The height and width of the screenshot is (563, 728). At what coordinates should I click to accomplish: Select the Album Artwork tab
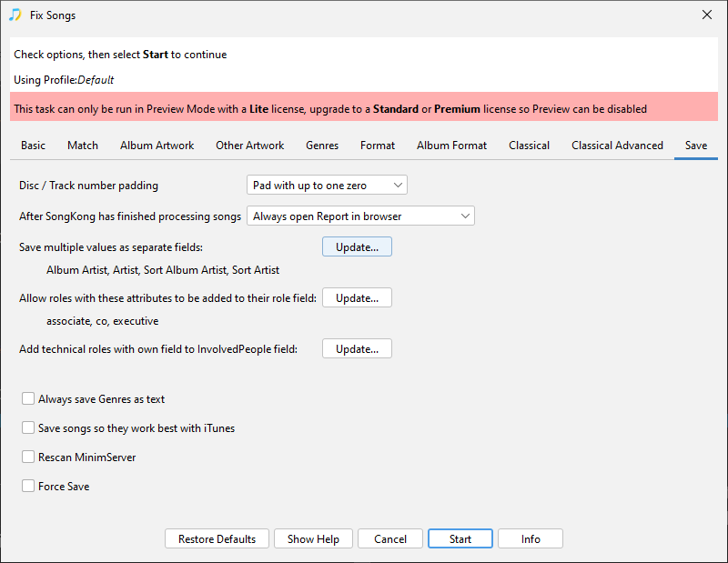point(157,146)
